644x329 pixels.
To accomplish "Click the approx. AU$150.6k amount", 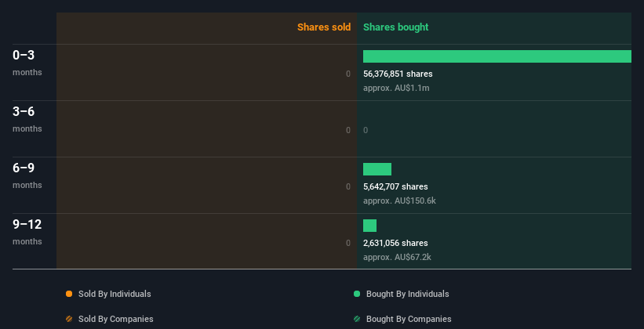I will click(399, 201).
